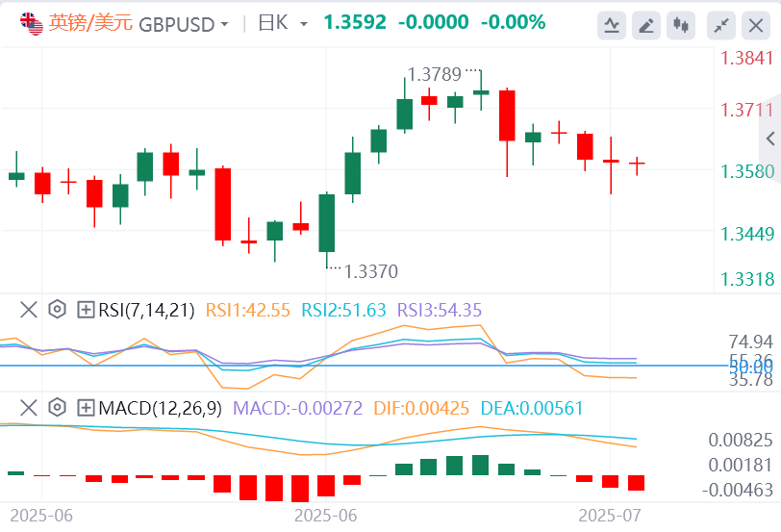Click DIF:0.00425 value
Screen dimensions: 781x532
(x=421, y=408)
